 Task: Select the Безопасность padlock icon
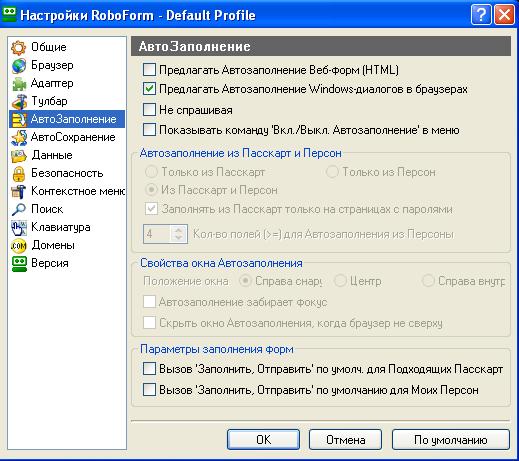pyautogui.click(x=19, y=173)
